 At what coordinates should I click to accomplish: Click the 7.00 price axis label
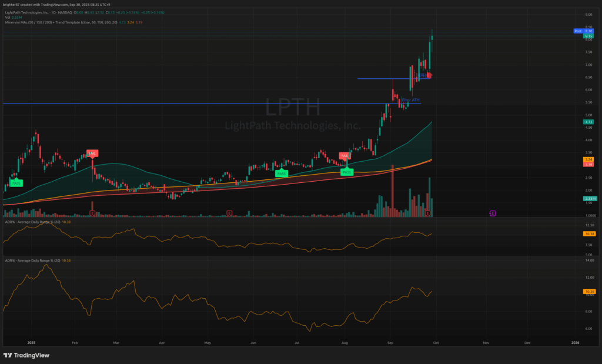[x=588, y=65]
